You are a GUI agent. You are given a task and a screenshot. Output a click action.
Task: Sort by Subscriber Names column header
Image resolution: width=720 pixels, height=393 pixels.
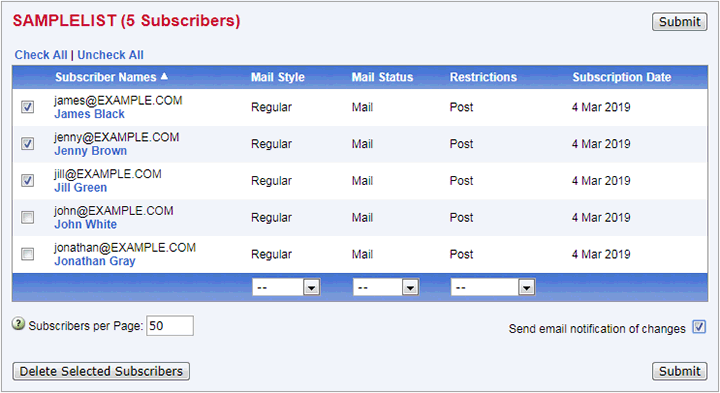click(106, 77)
